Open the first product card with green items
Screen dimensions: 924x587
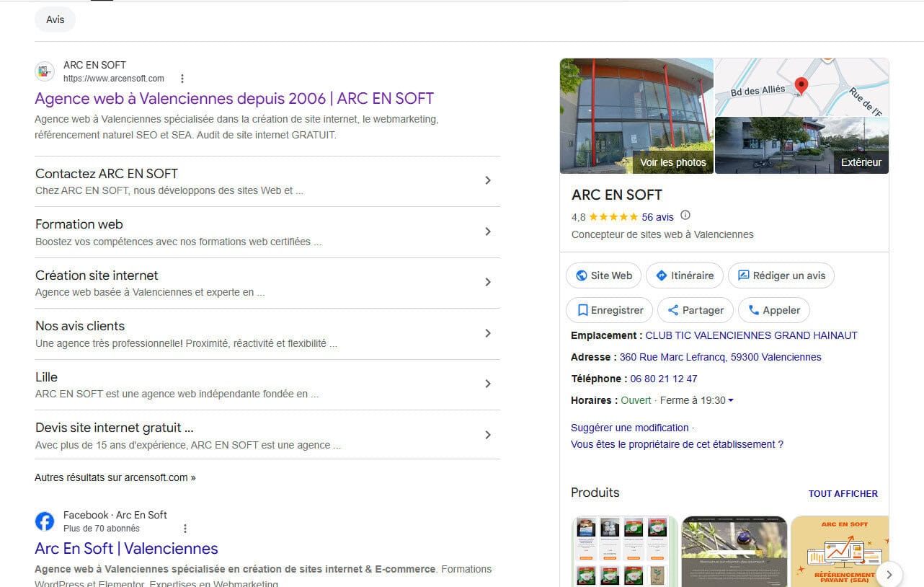[625, 551]
